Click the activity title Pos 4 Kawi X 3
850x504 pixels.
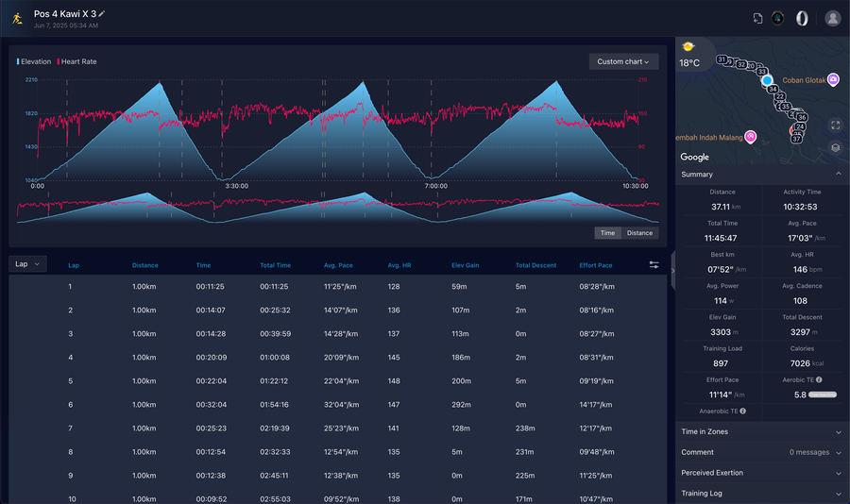tap(64, 14)
